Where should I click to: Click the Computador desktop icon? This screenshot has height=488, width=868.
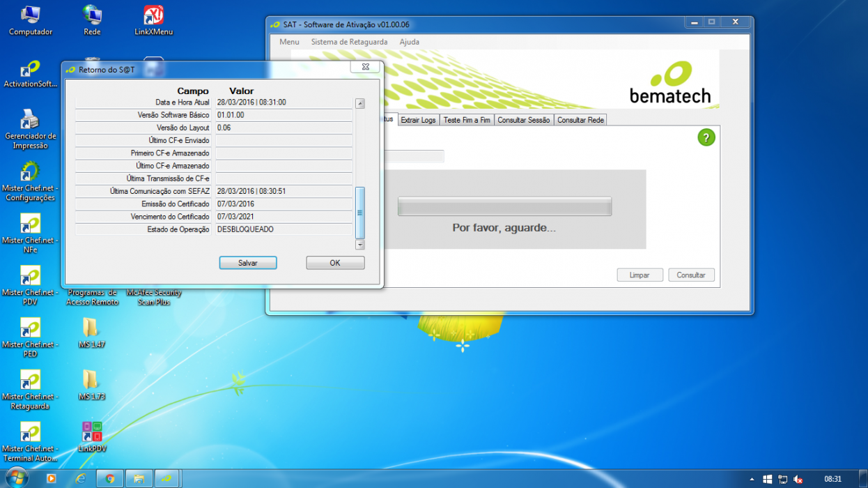[x=31, y=22]
